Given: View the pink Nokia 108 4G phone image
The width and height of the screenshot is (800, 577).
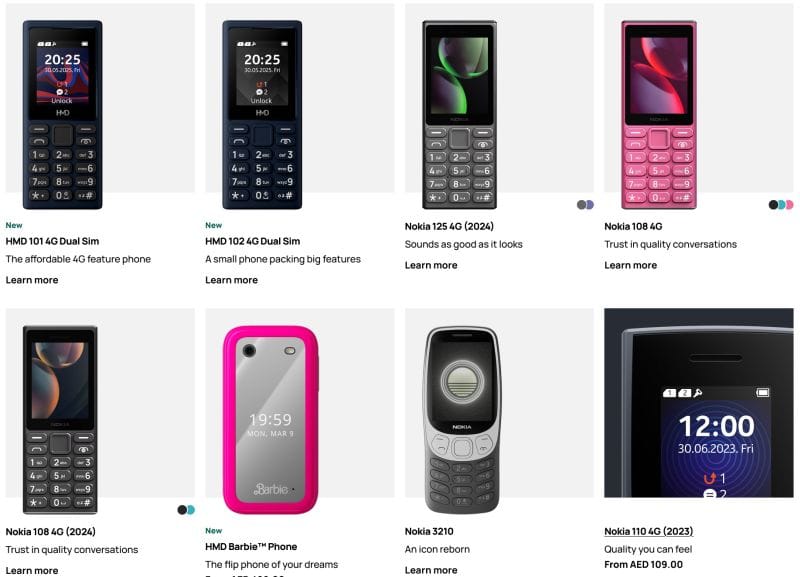Looking at the screenshot, I should click(659, 115).
